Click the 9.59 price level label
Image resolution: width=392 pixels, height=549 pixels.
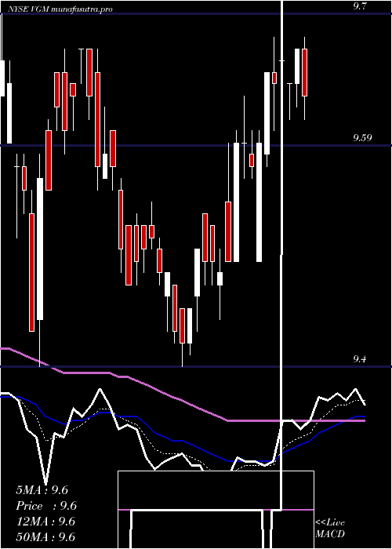[x=362, y=138]
